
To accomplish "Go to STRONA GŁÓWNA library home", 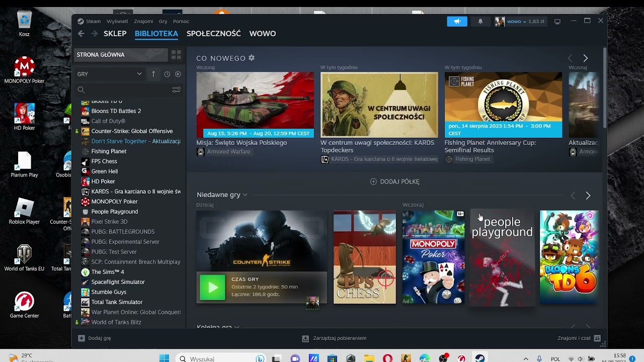I will (121, 55).
